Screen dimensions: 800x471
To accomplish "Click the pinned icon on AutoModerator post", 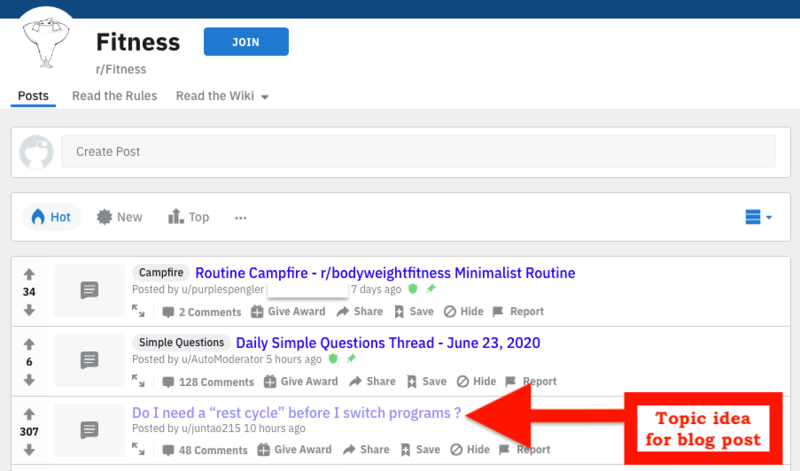I will [x=351, y=359].
